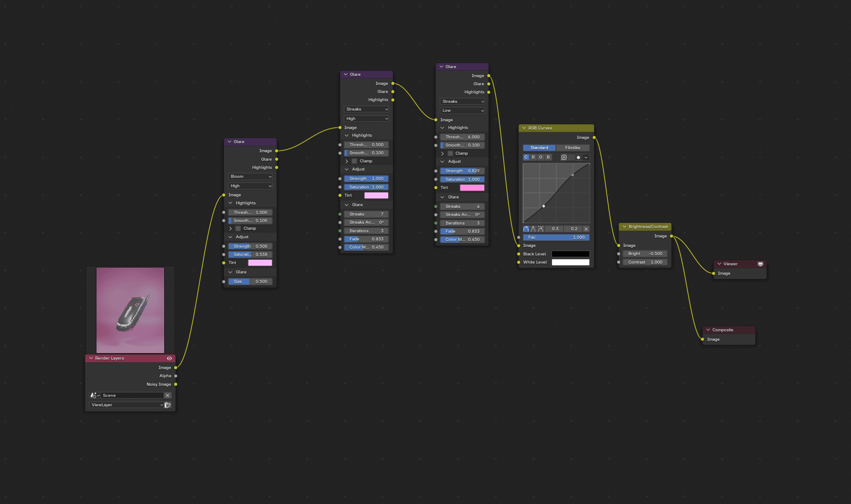Click the pink Tint swatch in Low Streaks Glare
Screen dimensions: 851x504
(472, 188)
